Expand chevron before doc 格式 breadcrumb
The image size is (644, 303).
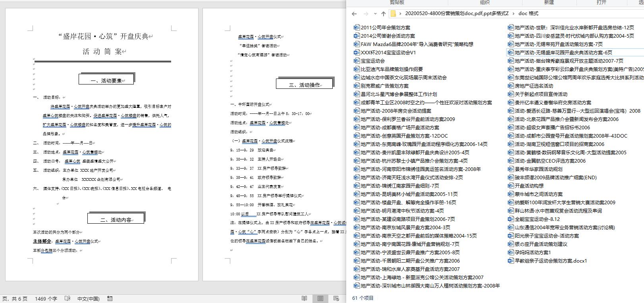coord(514,13)
